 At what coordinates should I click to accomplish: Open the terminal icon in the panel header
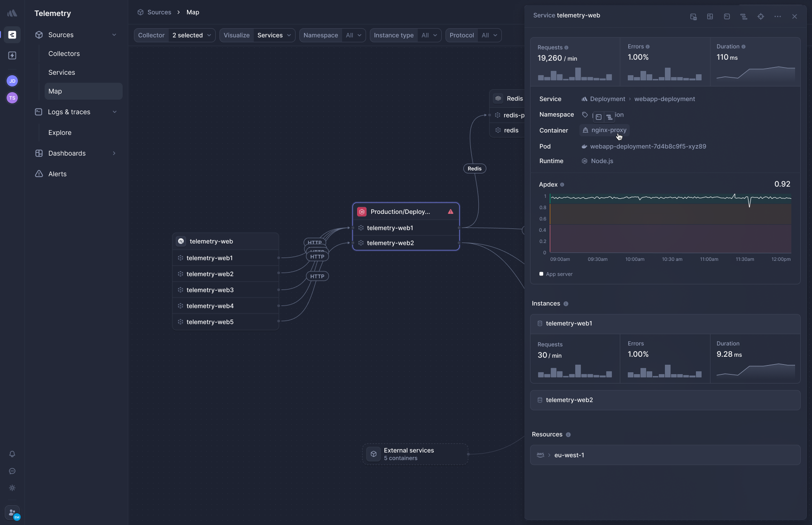(x=727, y=16)
